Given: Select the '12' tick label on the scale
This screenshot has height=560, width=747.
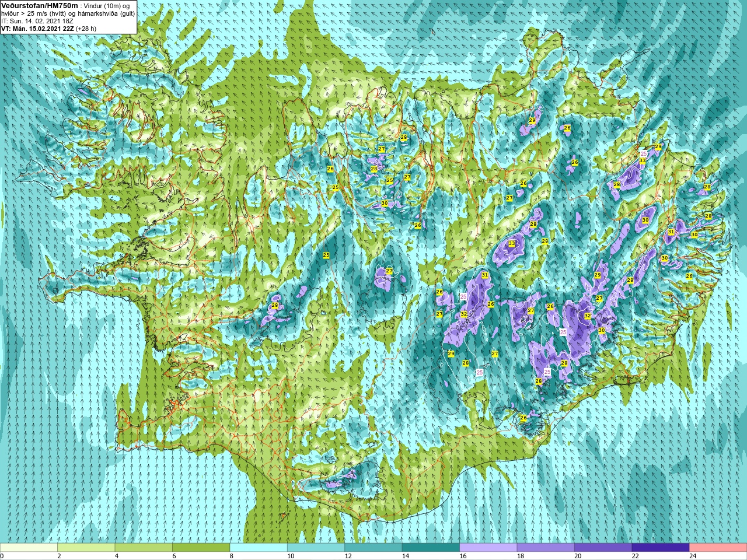Looking at the screenshot, I should [x=348, y=556].
